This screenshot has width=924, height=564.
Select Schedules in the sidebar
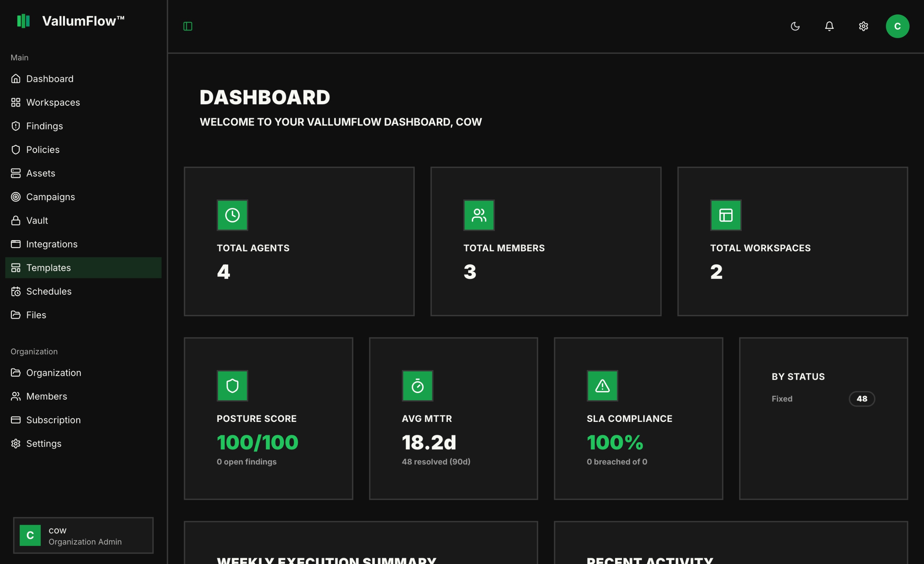49,291
